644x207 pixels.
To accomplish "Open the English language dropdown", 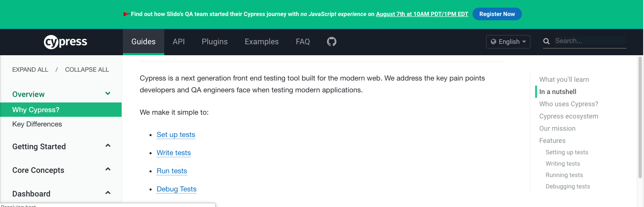I will [508, 42].
